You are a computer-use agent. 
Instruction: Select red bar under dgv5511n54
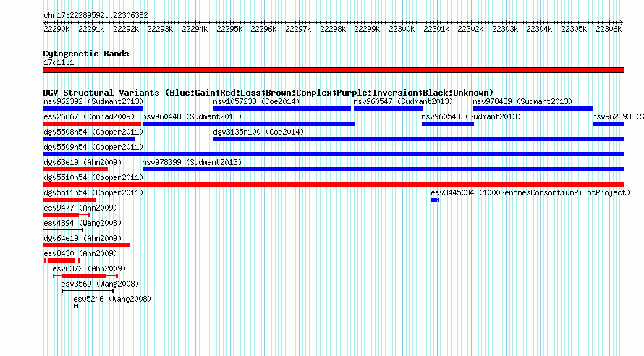tap(69, 200)
